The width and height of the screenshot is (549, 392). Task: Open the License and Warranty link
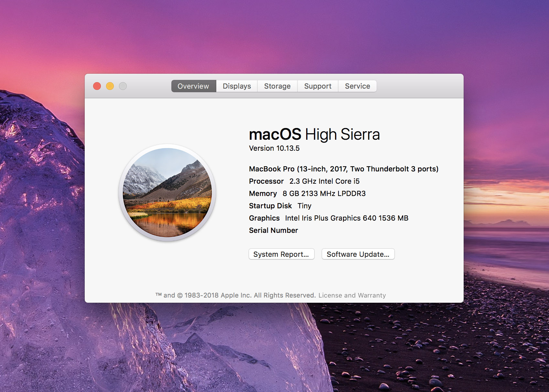[x=352, y=295]
